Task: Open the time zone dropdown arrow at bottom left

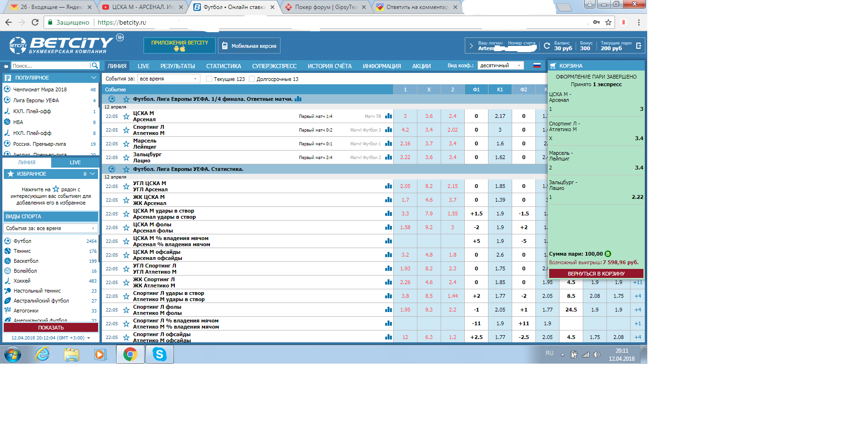Action: point(89,338)
